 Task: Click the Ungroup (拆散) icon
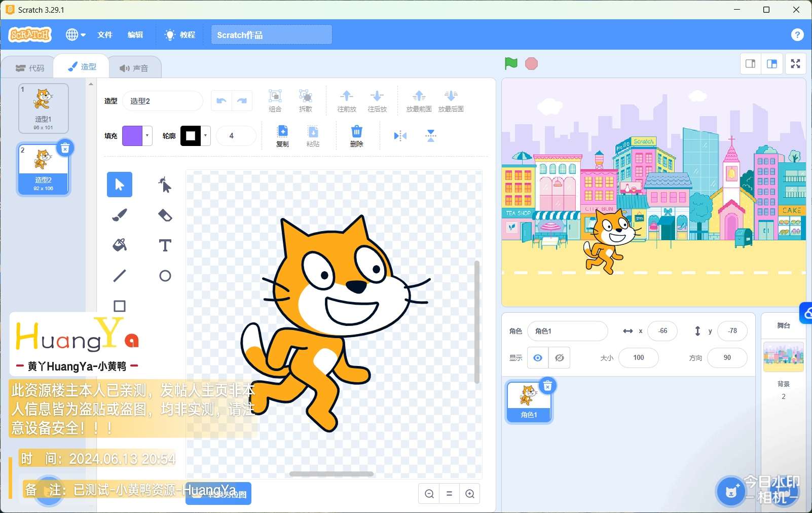[306, 100]
